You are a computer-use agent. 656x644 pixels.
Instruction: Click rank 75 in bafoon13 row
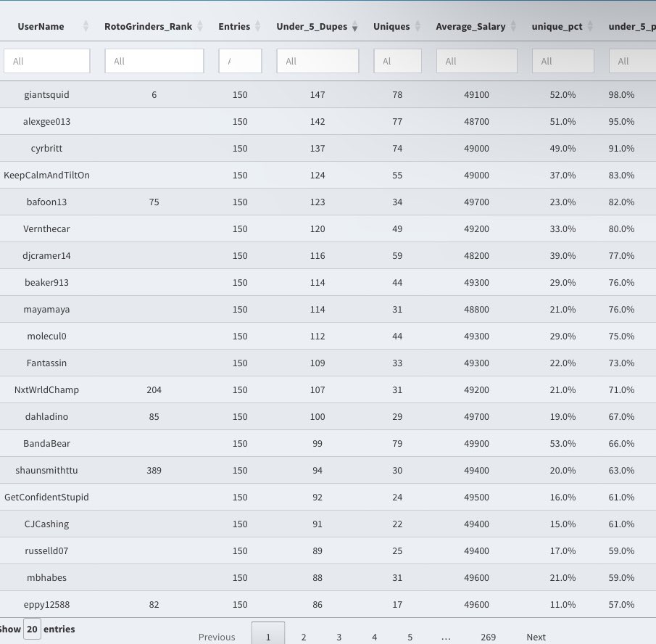[154, 202]
